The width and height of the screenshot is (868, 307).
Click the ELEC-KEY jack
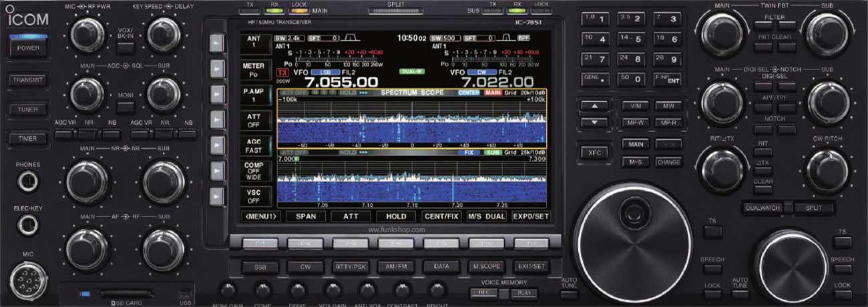pyautogui.click(x=28, y=226)
